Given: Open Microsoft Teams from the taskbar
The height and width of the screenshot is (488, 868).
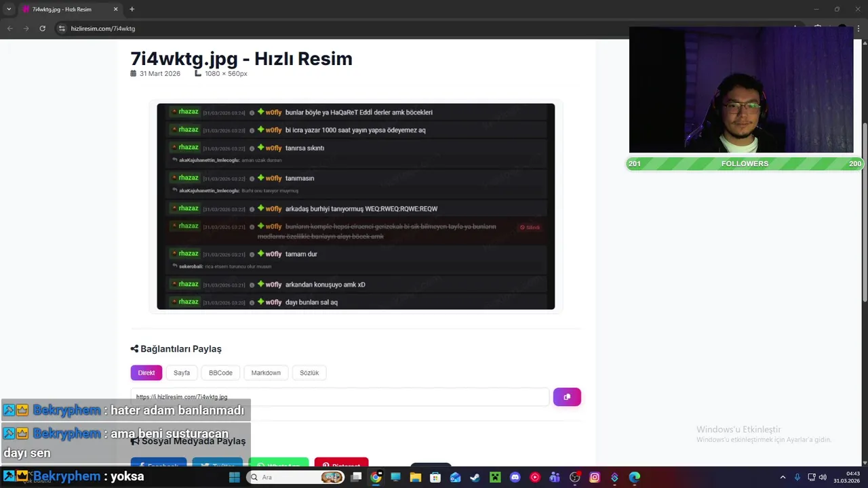Looking at the screenshot, I should [x=555, y=477].
